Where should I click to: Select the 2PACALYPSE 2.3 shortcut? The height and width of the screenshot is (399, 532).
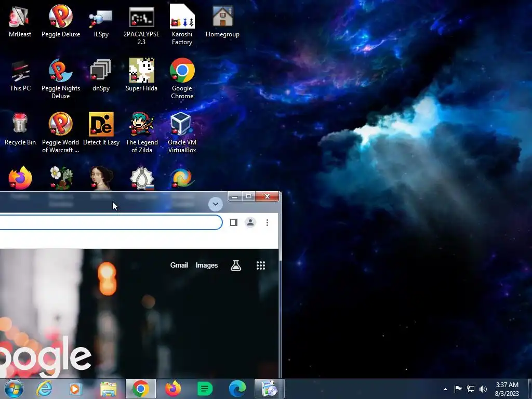click(141, 24)
